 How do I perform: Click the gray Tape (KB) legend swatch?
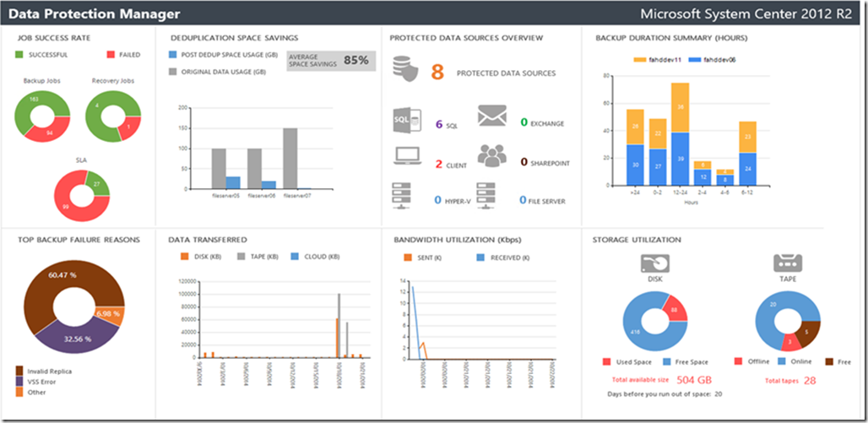tap(242, 257)
